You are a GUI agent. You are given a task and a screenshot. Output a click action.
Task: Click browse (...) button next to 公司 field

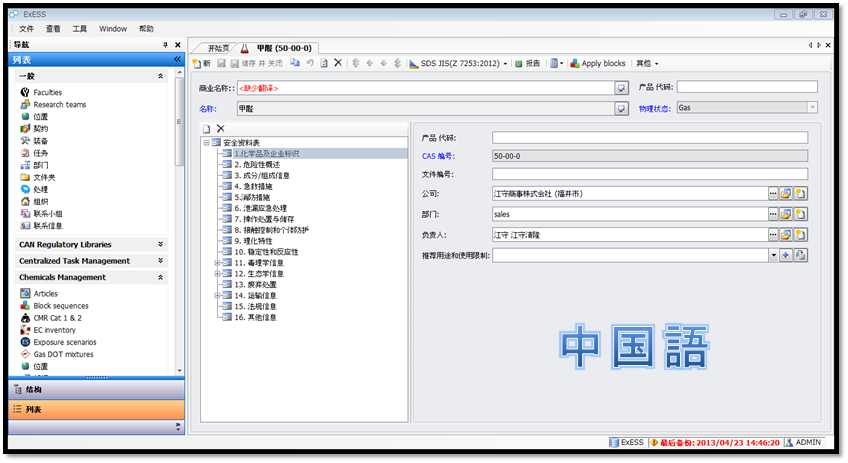click(773, 193)
